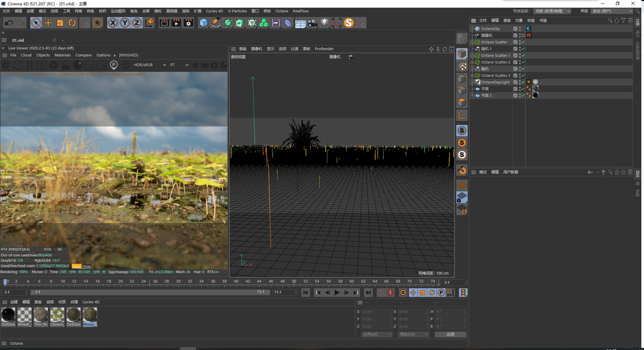
Task: Click the Undo arrow icon
Action: pos(9,23)
